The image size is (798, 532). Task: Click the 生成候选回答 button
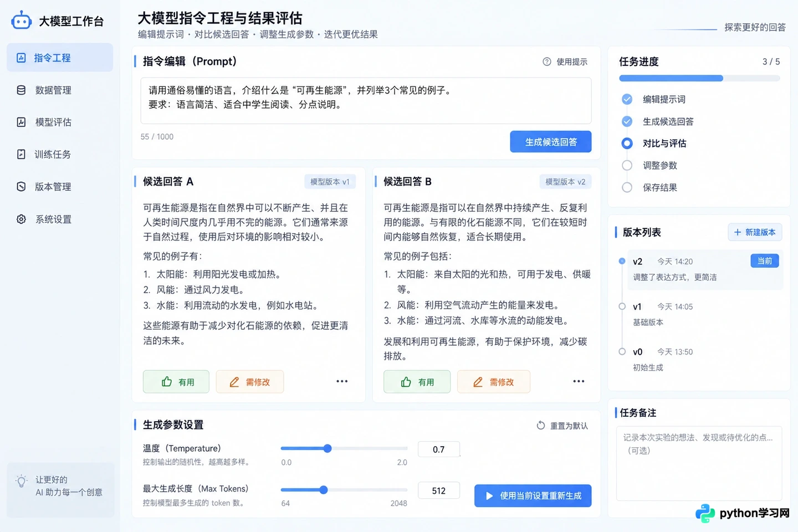[x=551, y=142]
